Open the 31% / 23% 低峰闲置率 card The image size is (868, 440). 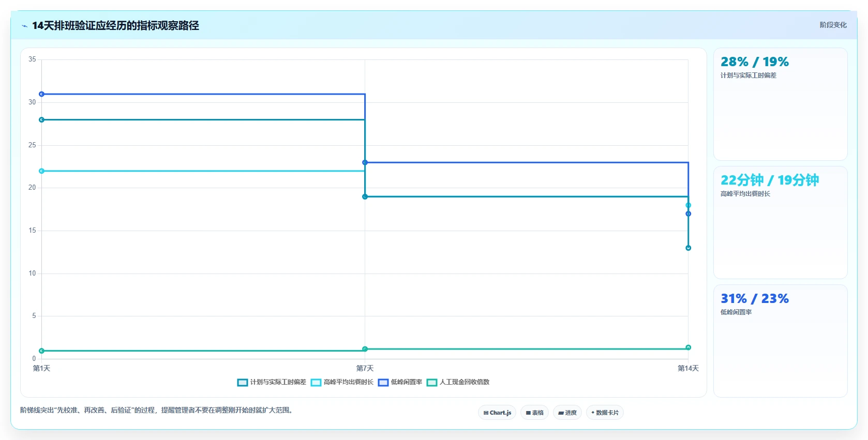tap(780, 341)
